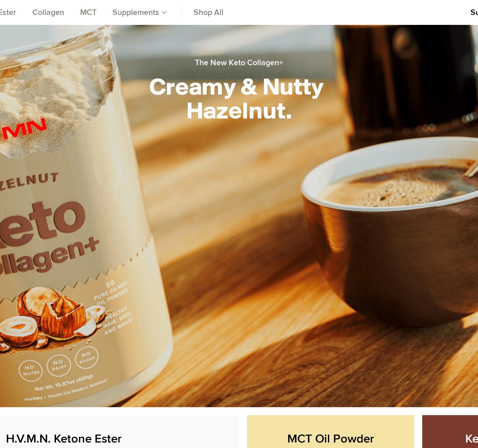Click the red HVMN logo on tub

24,129
